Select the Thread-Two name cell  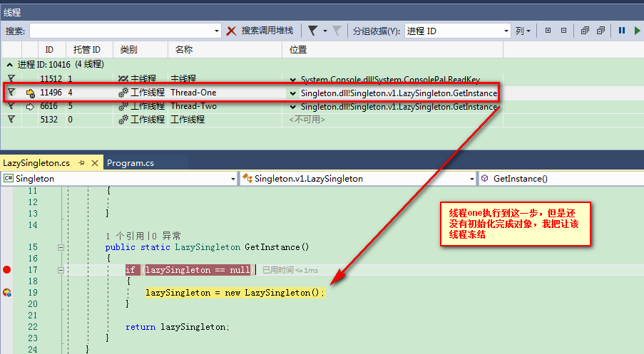coord(193,106)
